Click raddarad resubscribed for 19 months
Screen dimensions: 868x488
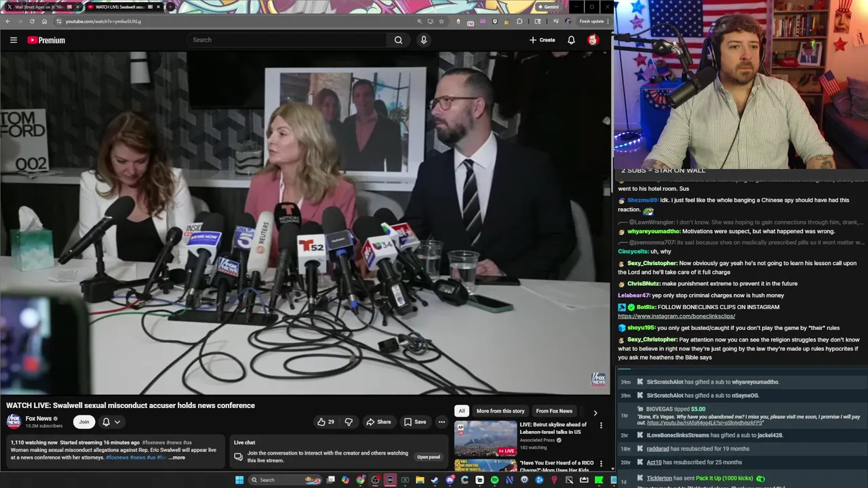coord(743,449)
